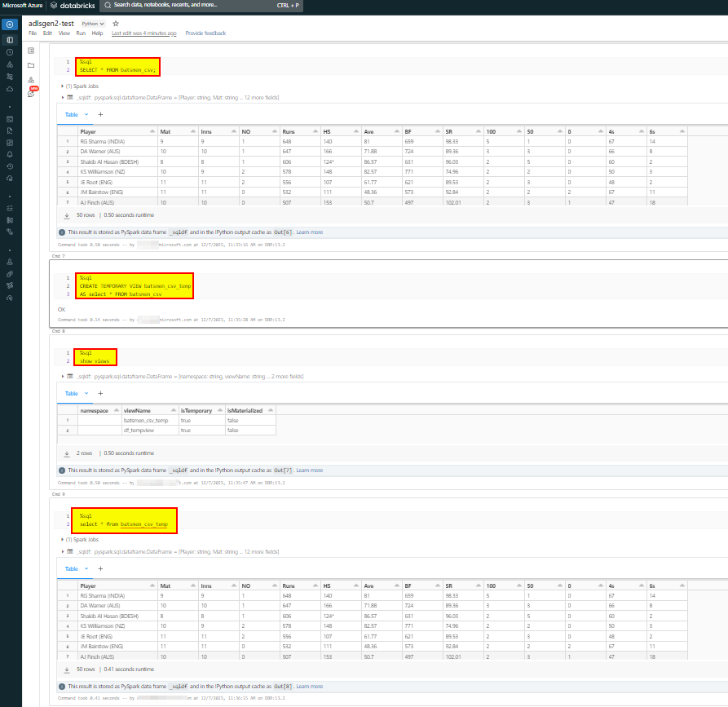The height and width of the screenshot is (707, 728).
Task: Click df_tempview viewName cell
Action: pos(150,431)
